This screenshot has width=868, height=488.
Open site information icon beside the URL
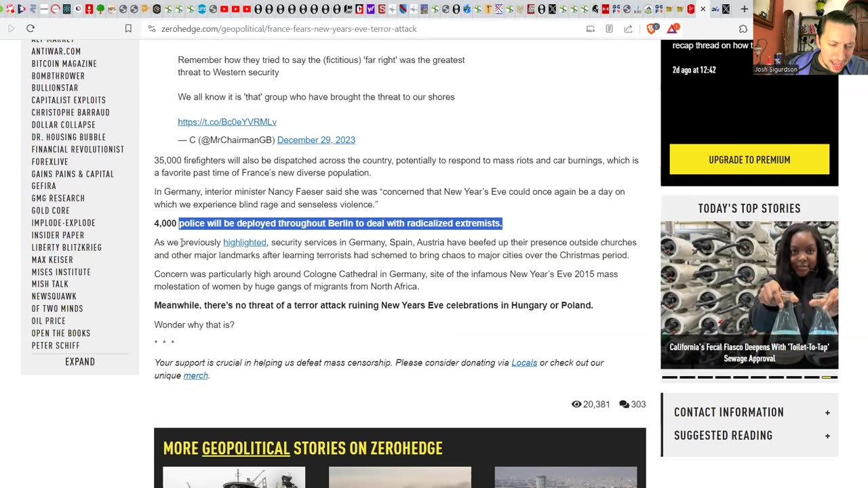tap(152, 29)
